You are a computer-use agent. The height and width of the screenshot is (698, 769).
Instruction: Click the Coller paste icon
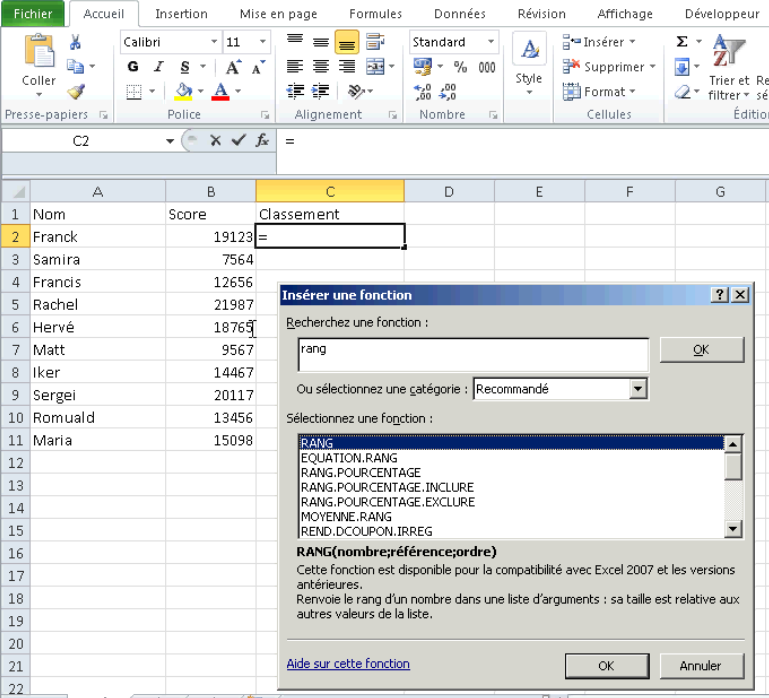click(39, 51)
